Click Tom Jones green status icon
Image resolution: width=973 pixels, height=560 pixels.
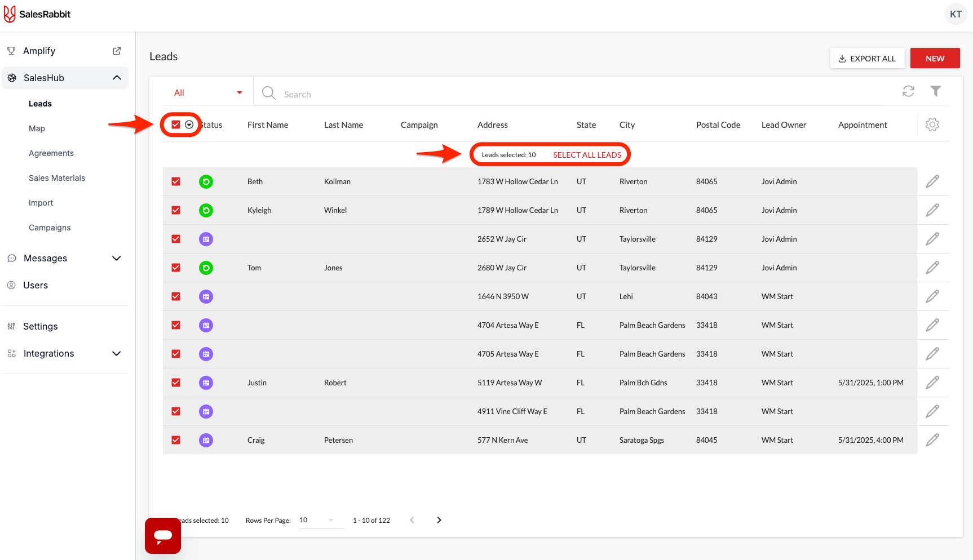pyautogui.click(x=206, y=268)
